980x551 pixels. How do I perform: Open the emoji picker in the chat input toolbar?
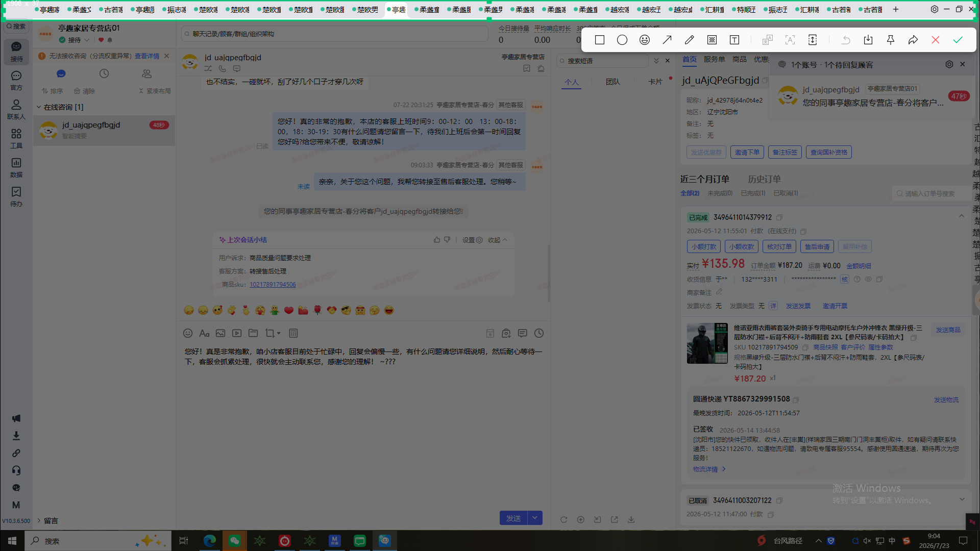(x=188, y=333)
